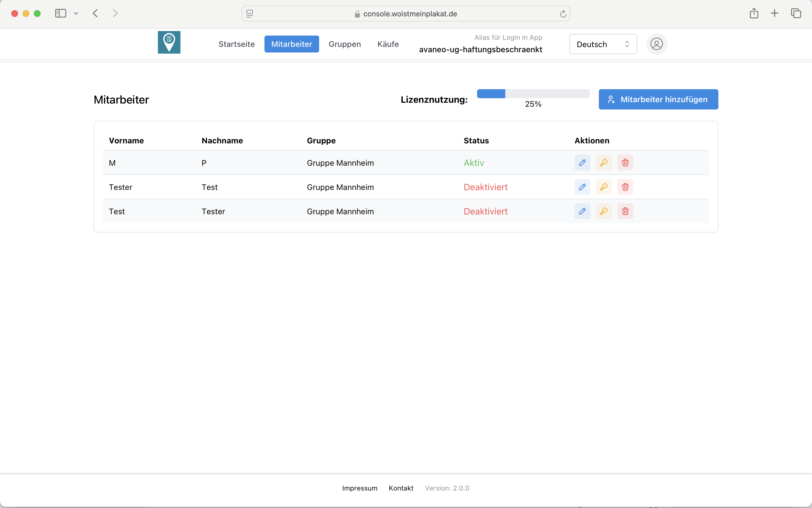Screen dimensions: 812x508
Task: Open the Kontakt footer link
Action: pos(401,488)
